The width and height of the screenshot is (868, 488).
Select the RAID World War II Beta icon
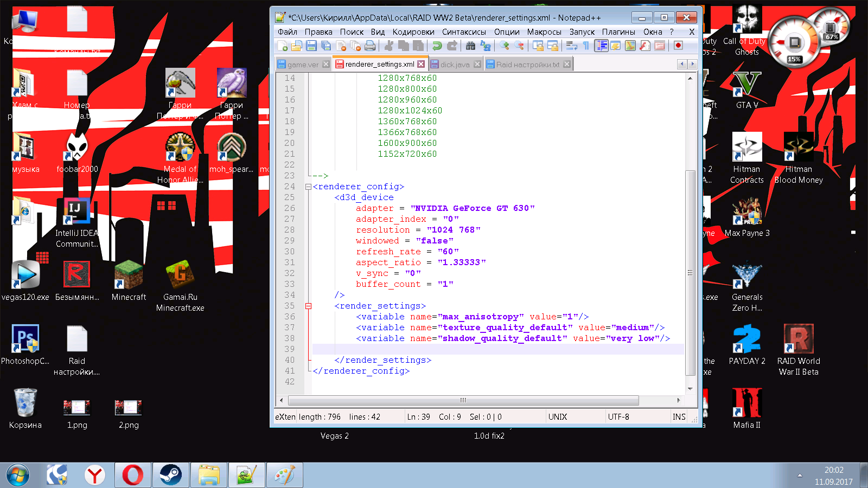tap(799, 350)
